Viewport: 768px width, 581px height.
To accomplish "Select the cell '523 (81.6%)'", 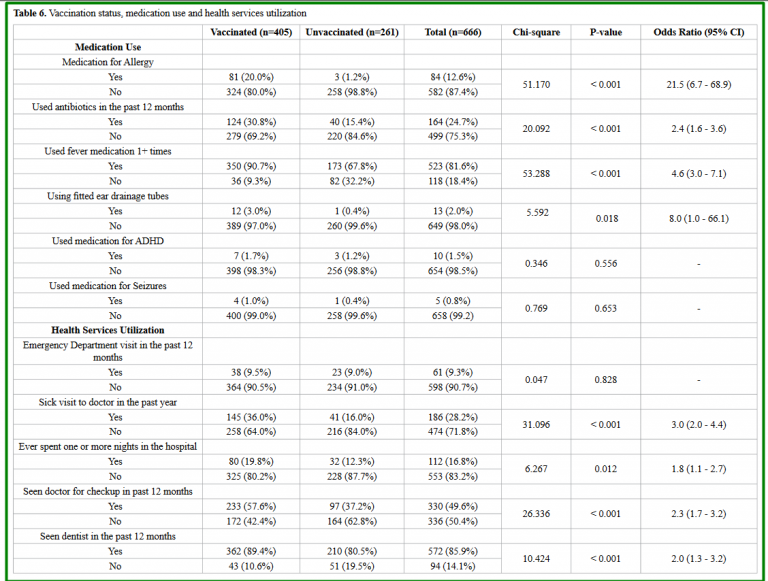I will coord(453,166).
